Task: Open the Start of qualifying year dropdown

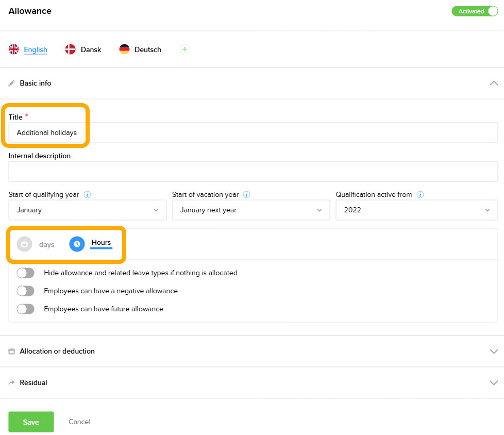Action: coord(87,210)
